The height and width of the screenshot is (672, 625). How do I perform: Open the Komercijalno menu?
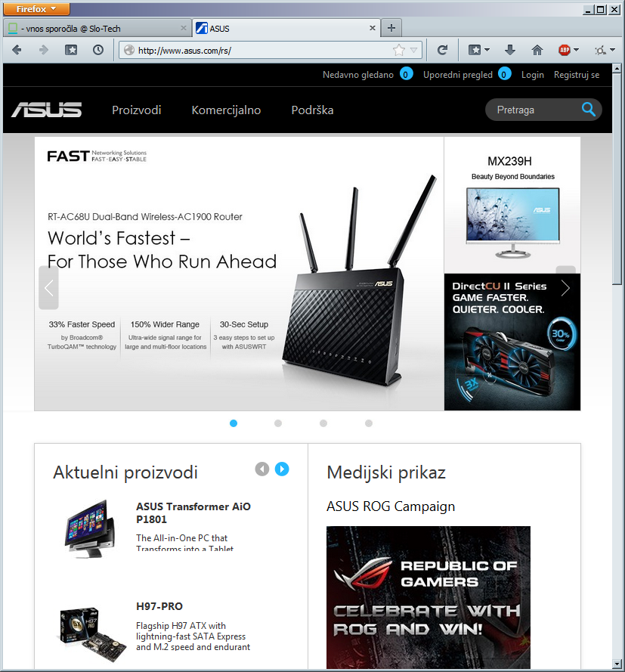[x=226, y=110]
